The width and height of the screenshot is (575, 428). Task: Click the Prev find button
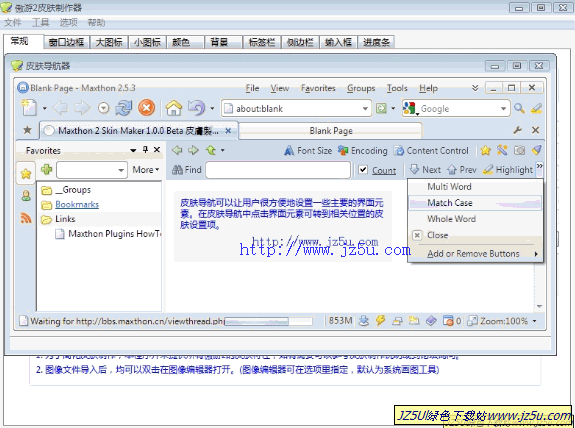(462, 169)
